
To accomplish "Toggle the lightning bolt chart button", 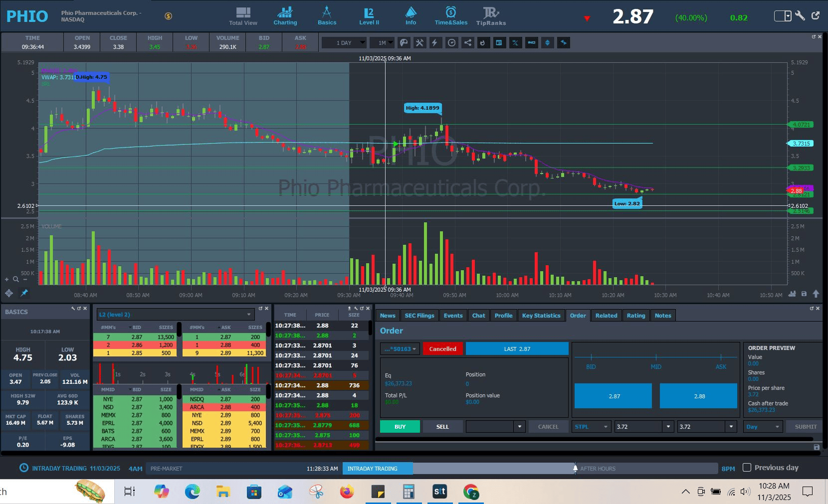I will (435, 43).
